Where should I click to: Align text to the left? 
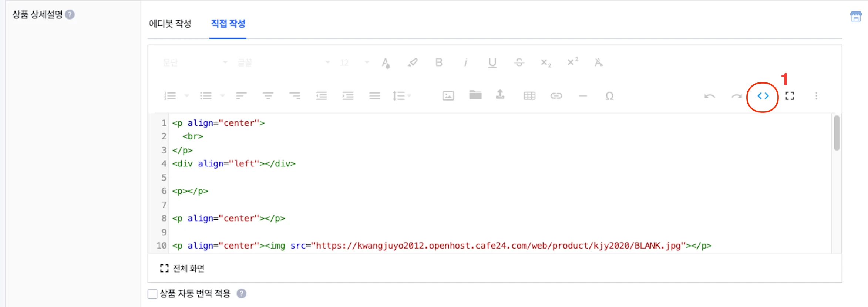(x=241, y=96)
